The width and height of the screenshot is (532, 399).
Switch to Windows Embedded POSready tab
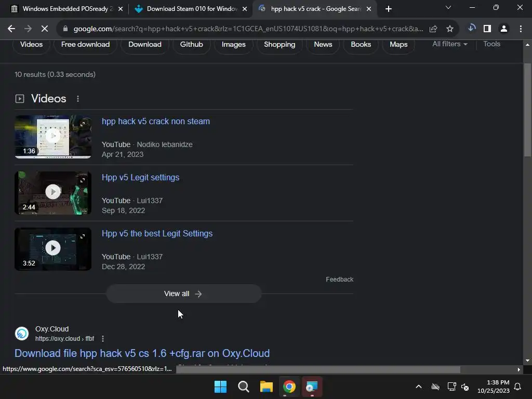(66, 9)
